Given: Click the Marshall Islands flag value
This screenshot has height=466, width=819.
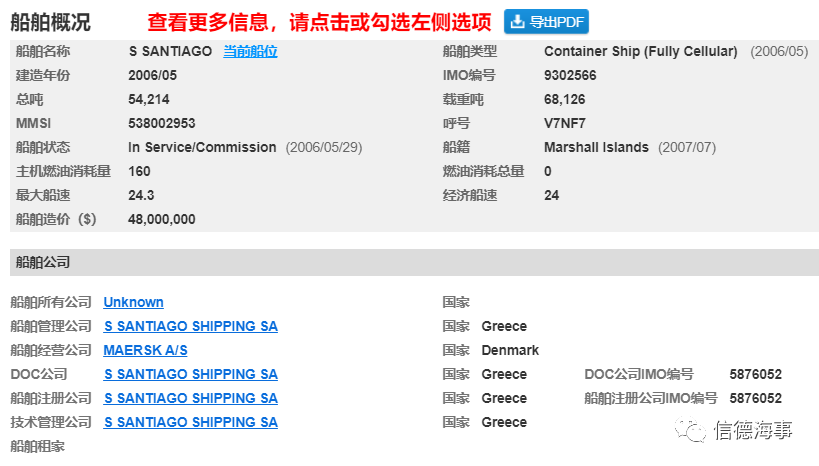Looking at the screenshot, I should pyautogui.click(x=596, y=147).
